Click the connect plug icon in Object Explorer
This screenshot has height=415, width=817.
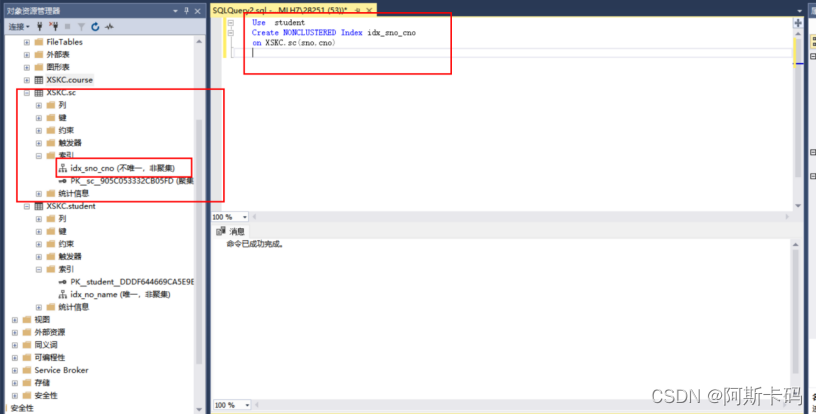click(40, 26)
